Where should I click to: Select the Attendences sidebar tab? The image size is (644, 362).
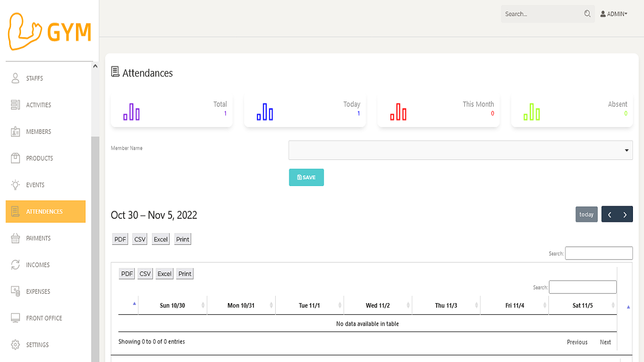click(x=45, y=211)
